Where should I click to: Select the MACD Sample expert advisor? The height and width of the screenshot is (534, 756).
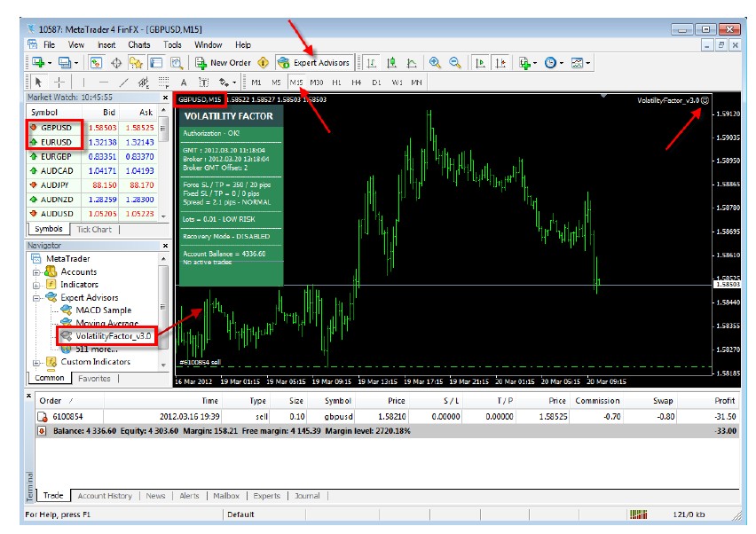(103, 310)
